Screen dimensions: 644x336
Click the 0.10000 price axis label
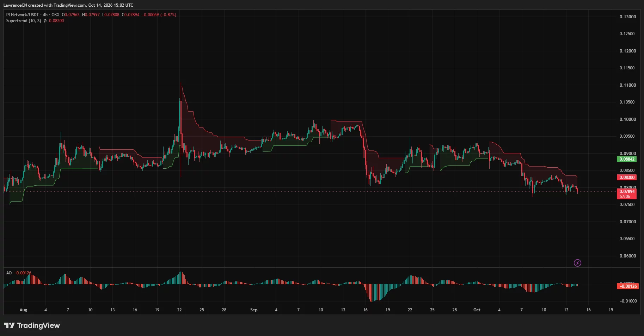[628, 119]
